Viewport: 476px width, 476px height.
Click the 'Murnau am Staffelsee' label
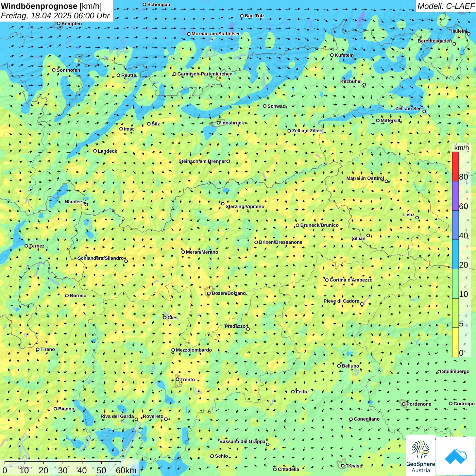tap(216, 34)
